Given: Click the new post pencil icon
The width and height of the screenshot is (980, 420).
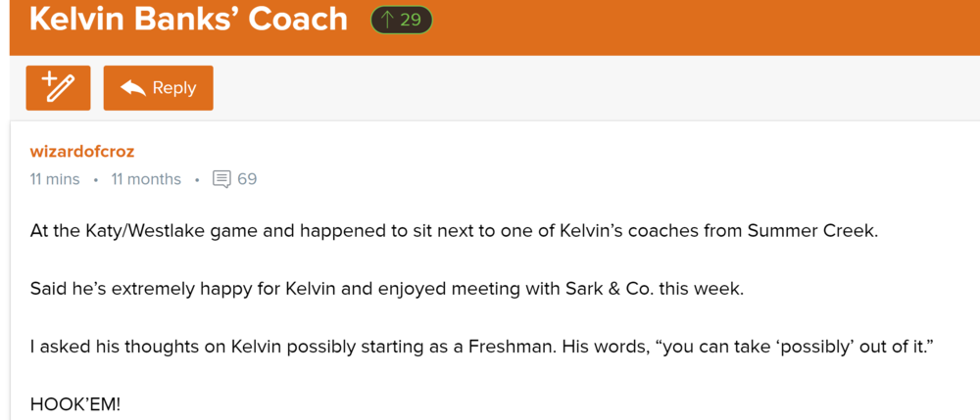Looking at the screenshot, I should coord(58,88).
